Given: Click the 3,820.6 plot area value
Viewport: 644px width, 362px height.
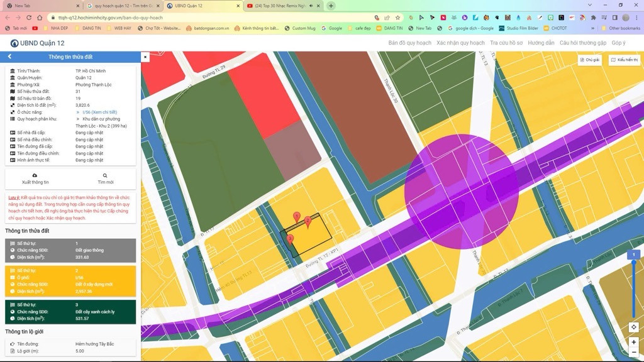Looking at the screenshot, I should pos(82,105).
